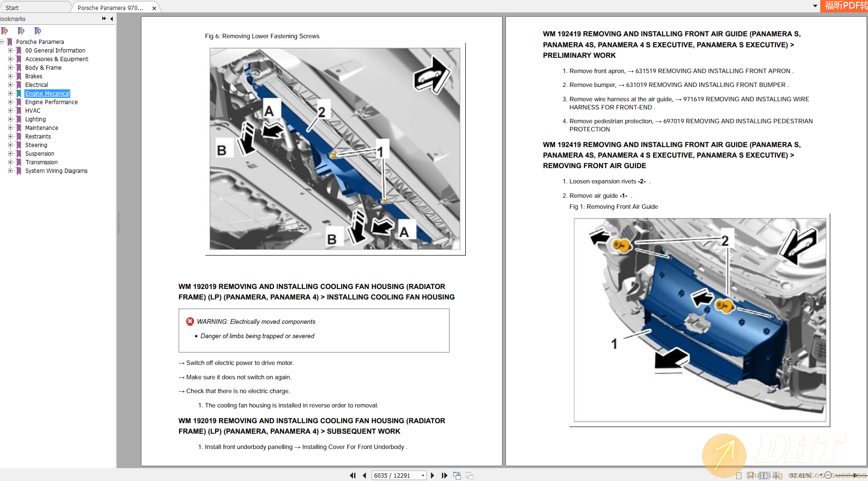This screenshot has height=481, width=868.
Task: Switch to continuous page view mode
Action: [x=750, y=476]
